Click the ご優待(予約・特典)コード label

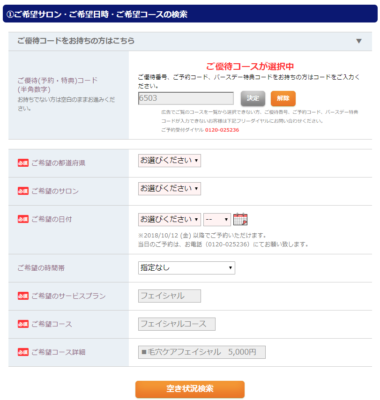pyautogui.click(x=57, y=85)
